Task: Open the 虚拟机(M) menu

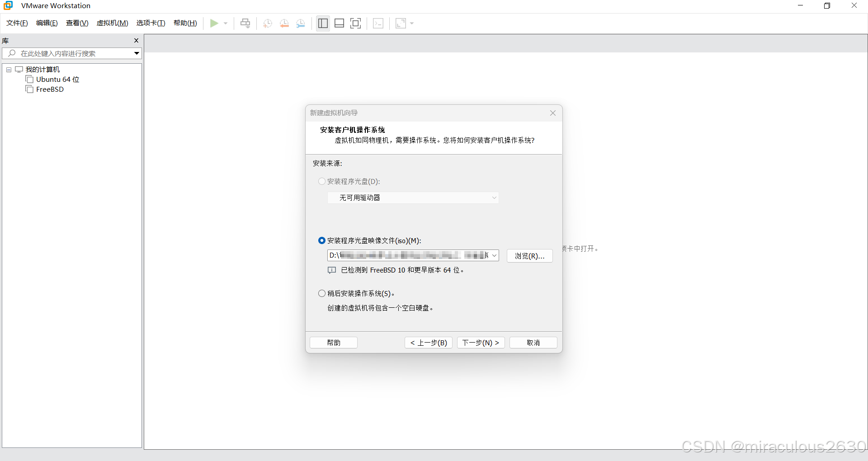Action: point(113,23)
